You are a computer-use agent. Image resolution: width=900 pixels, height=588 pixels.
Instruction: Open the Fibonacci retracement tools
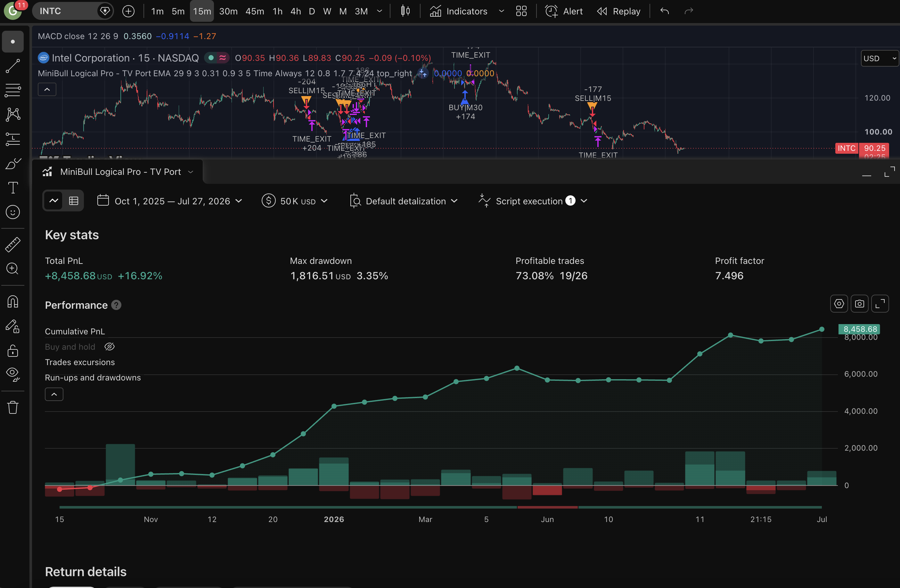coord(12,90)
